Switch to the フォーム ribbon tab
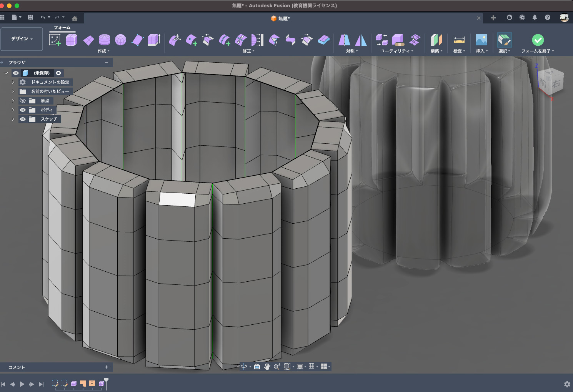 (62, 28)
